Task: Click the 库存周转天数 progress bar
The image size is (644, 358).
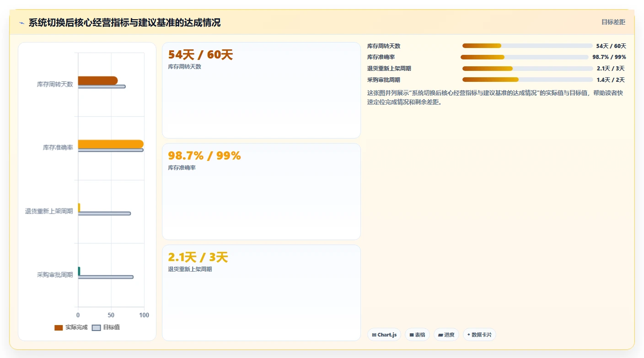Action: (x=527, y=46)
